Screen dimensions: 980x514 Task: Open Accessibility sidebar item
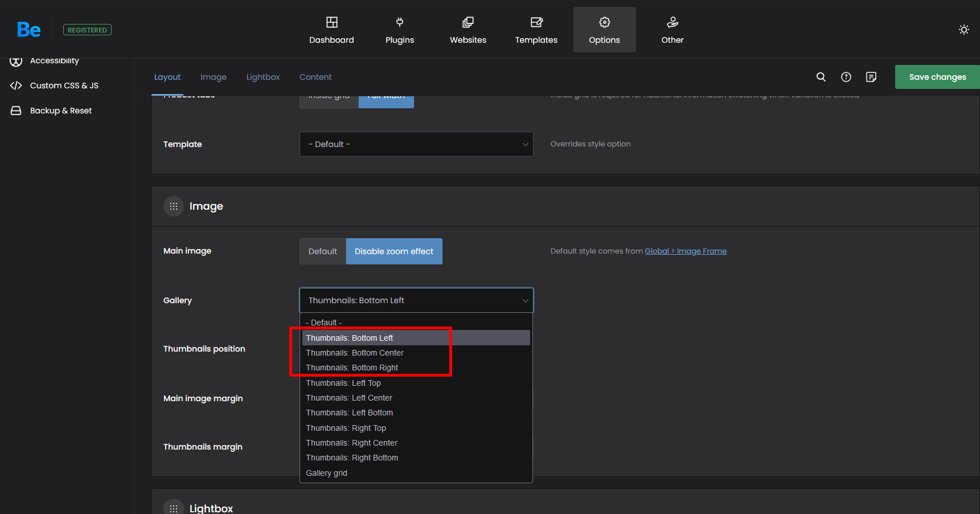click(55, 61)
